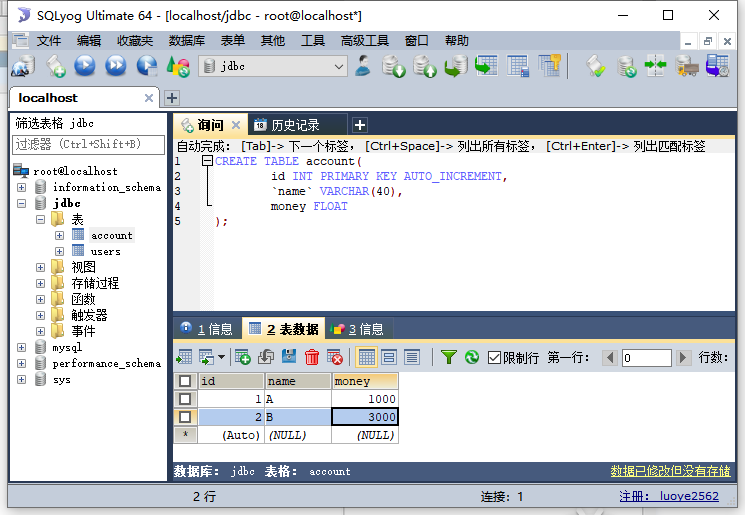The image size is (745, 515).
Task: Select performance_schema in tree
Action: 106,363
